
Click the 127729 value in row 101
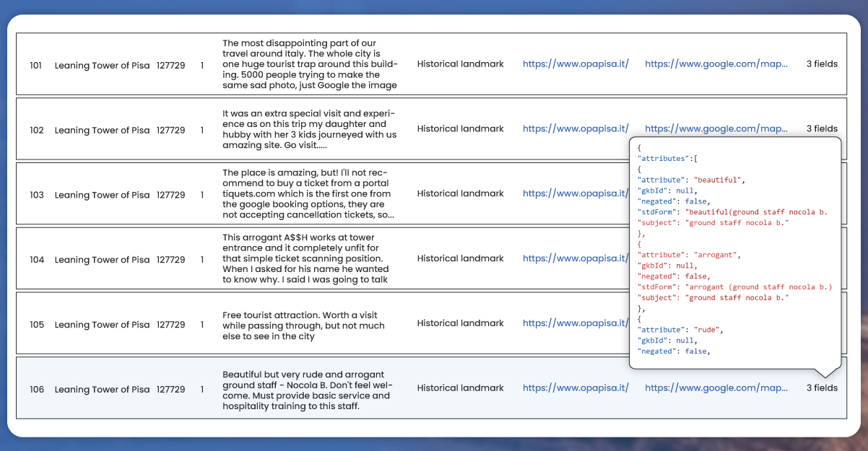point(171,66)
